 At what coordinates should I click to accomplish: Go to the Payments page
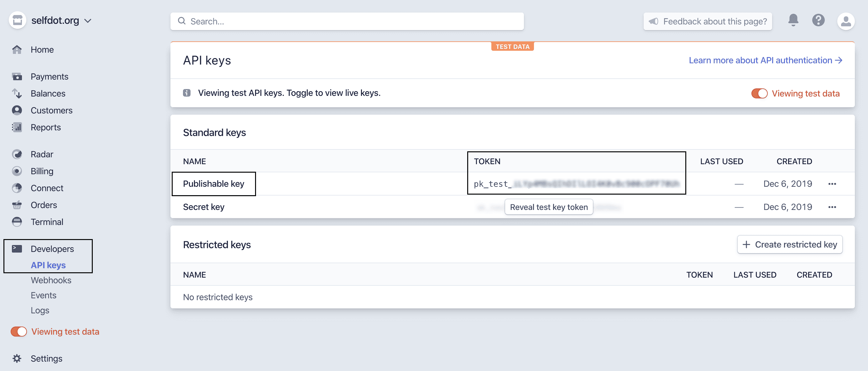point(49,76)
